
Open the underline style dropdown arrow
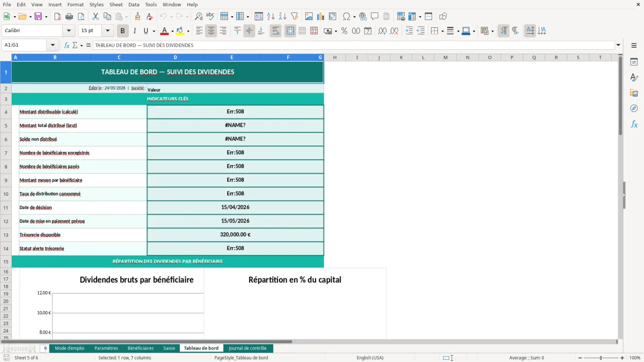[153, 31]
